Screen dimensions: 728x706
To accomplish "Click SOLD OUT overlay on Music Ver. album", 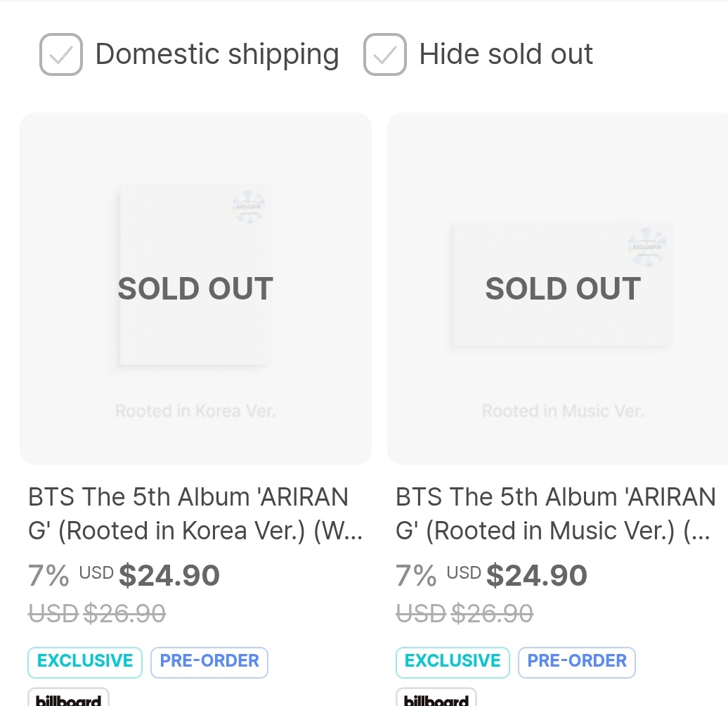I will point(563,289).
